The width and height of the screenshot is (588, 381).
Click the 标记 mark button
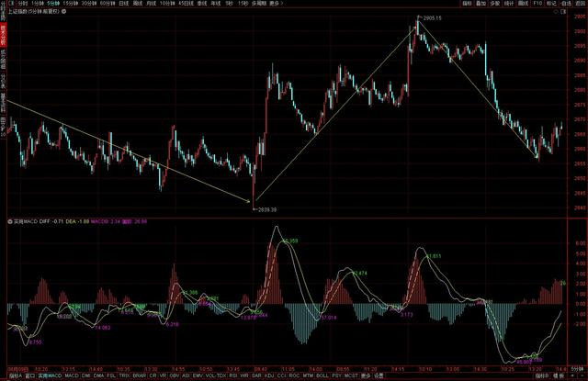[551, 4]
